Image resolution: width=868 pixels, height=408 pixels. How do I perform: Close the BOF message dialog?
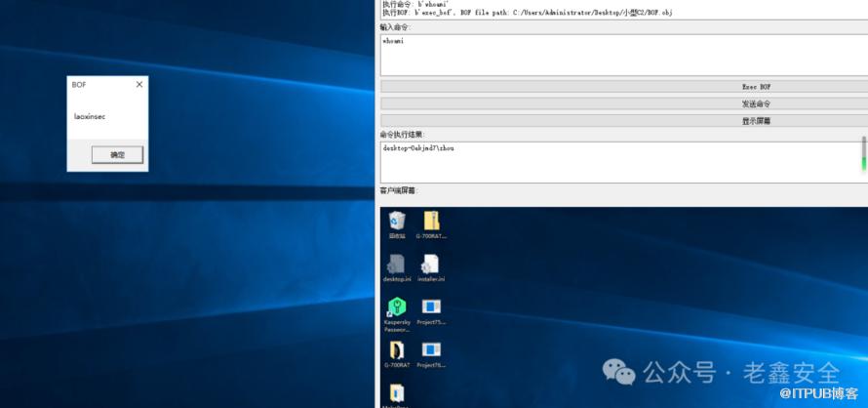(x=138, y=85)
